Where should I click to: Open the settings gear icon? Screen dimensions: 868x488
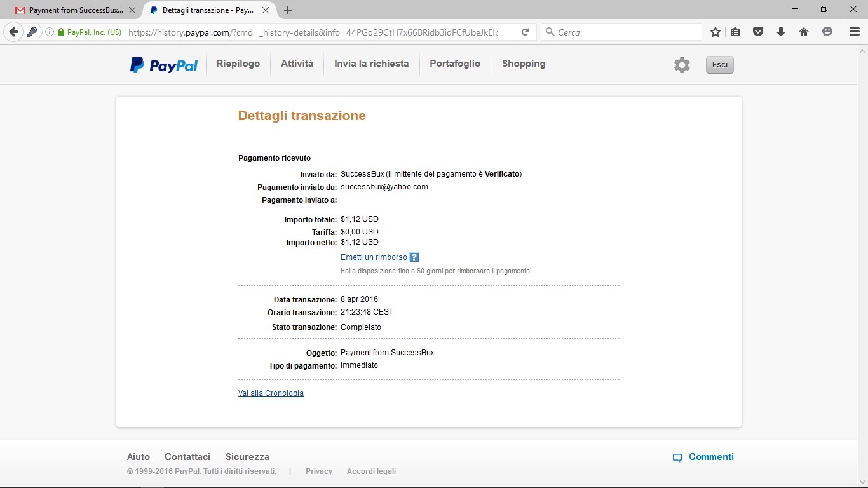682,65
